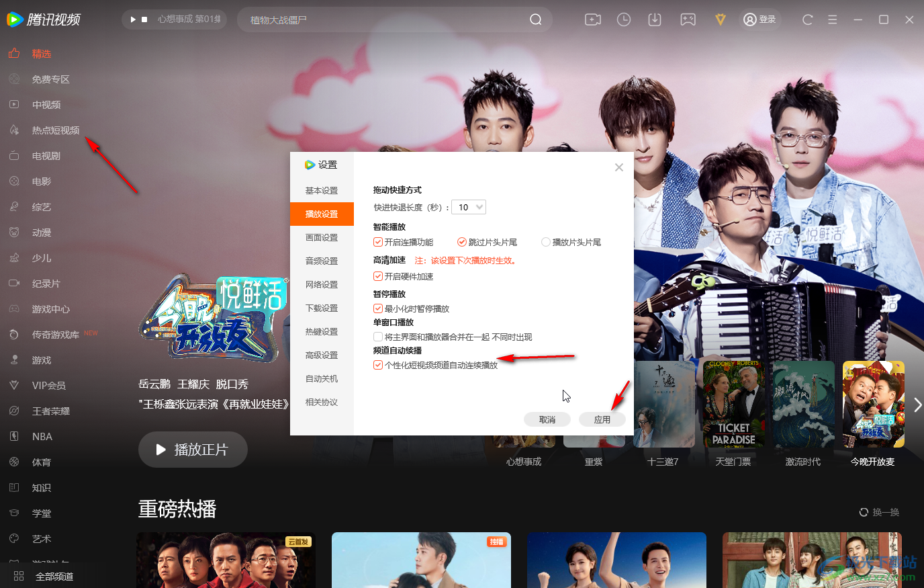
Task: Click the 游戏 joystick icon in sidebar
Action: pyautogui.click(x=14, y=360)
